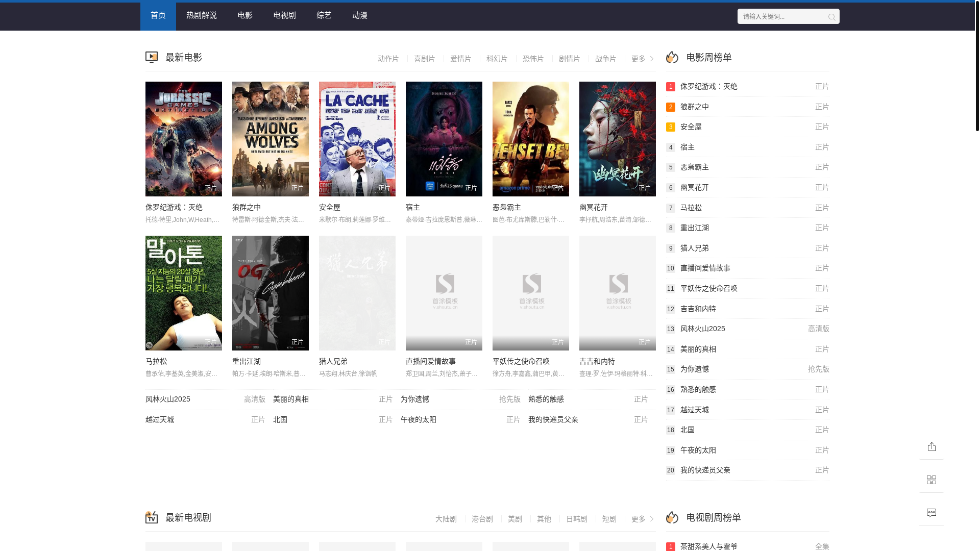The image size is (980, 551).
Task: Open the 平妖传之使命召唤 placeholder thumbnail
Action: (x=531, y=293)
